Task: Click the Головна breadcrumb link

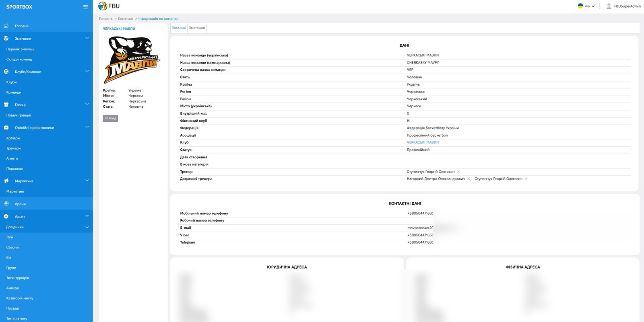Action: [106, 18]
